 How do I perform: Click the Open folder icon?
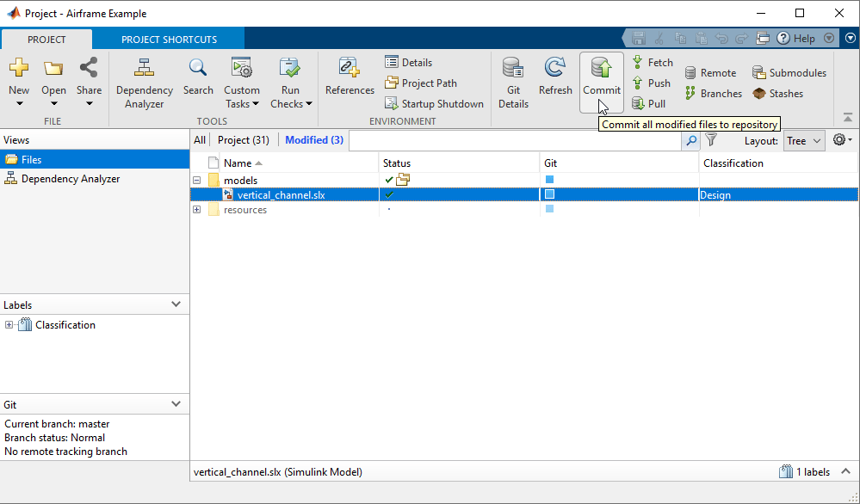(53, 68)
